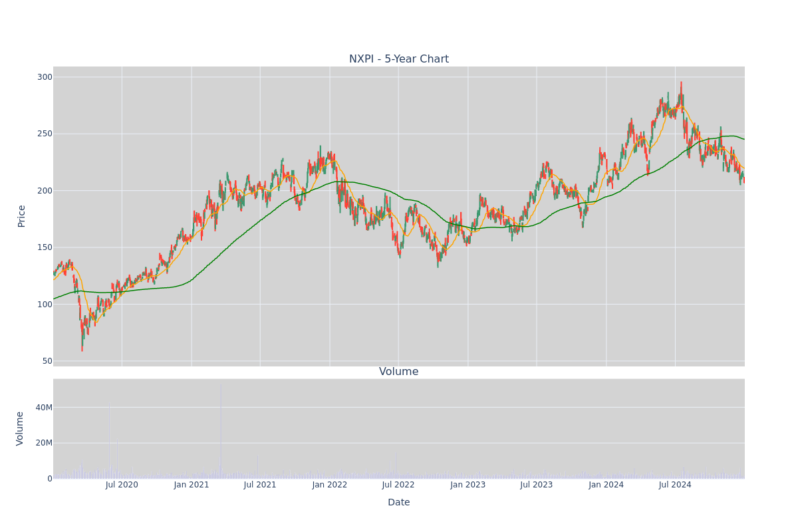Select the 150 price tick label
The height and width of the screenshot is (532, 798).
pyautogui.click(x=45, y=247)
